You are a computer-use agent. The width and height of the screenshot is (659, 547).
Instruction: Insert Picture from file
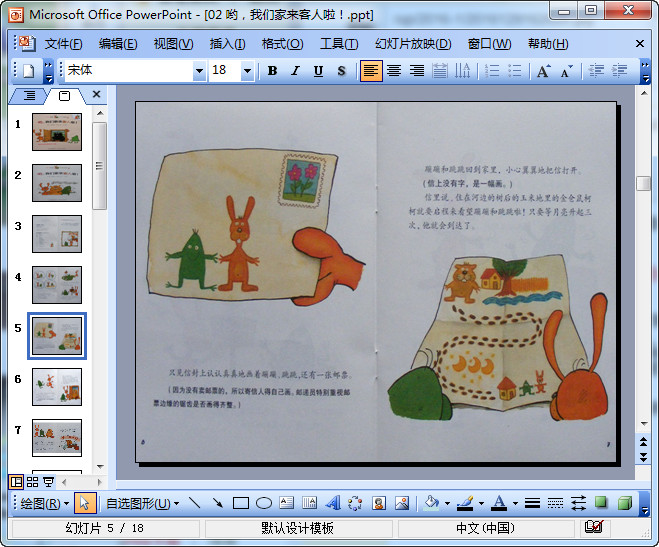(x=402, y=503)
